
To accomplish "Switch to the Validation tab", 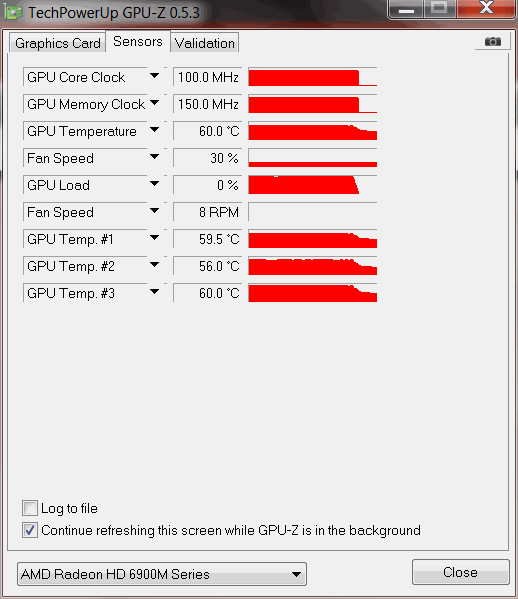I will coord(205,43).
